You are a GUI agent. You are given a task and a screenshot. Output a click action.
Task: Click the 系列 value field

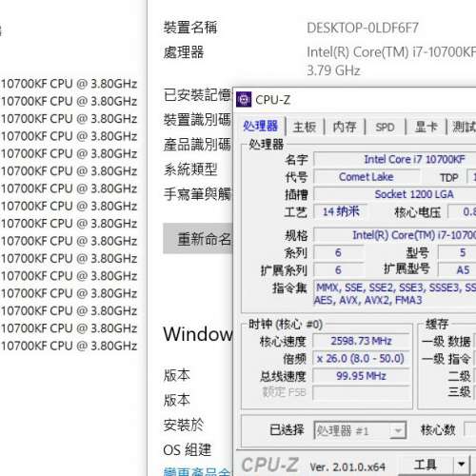pyautogui.click(x=338, y=253)
